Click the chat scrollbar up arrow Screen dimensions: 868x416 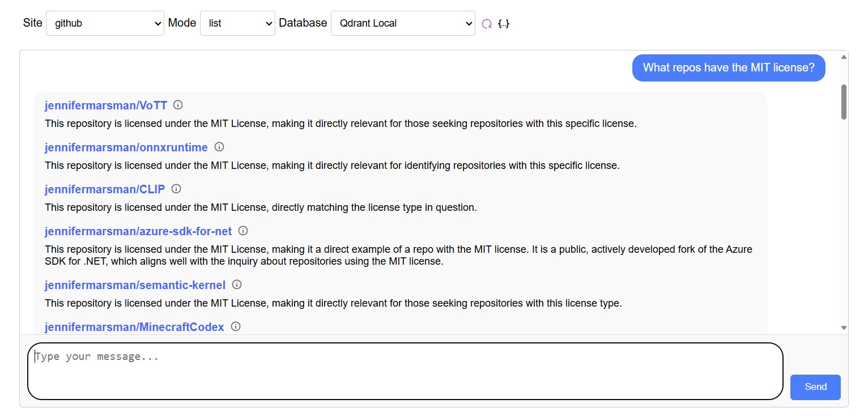click(844, 57)
